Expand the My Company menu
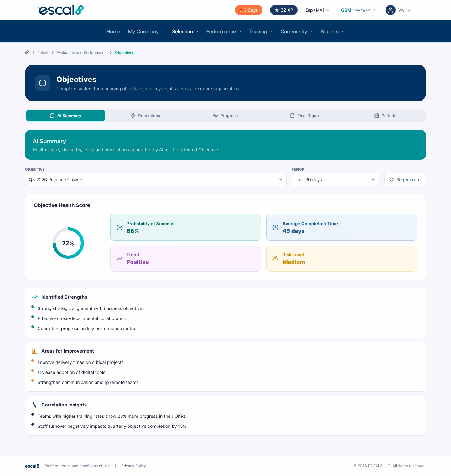451x476 pixels. (x=146, y=31)
